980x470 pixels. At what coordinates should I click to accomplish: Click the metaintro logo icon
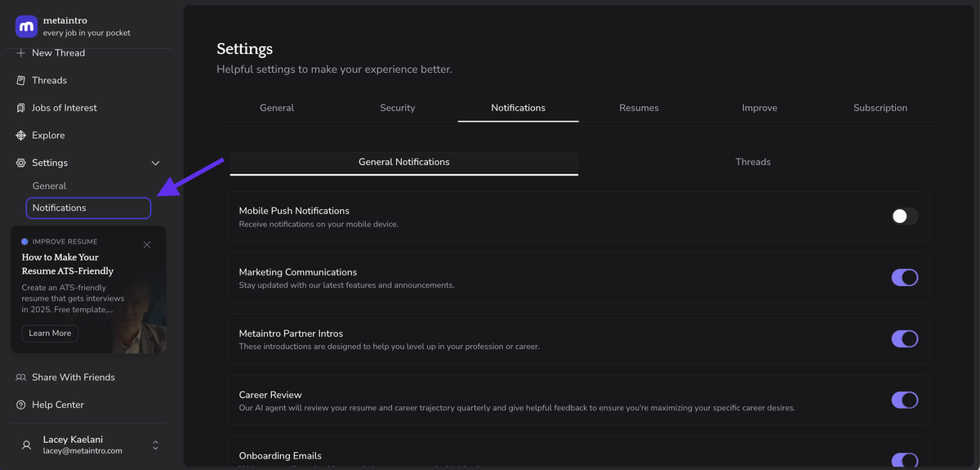click(x=26, y=26)
